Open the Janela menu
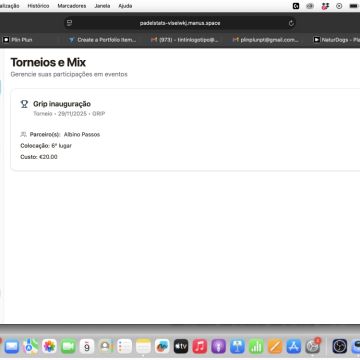This screenshot has height=360, width=360. point(102,6)
